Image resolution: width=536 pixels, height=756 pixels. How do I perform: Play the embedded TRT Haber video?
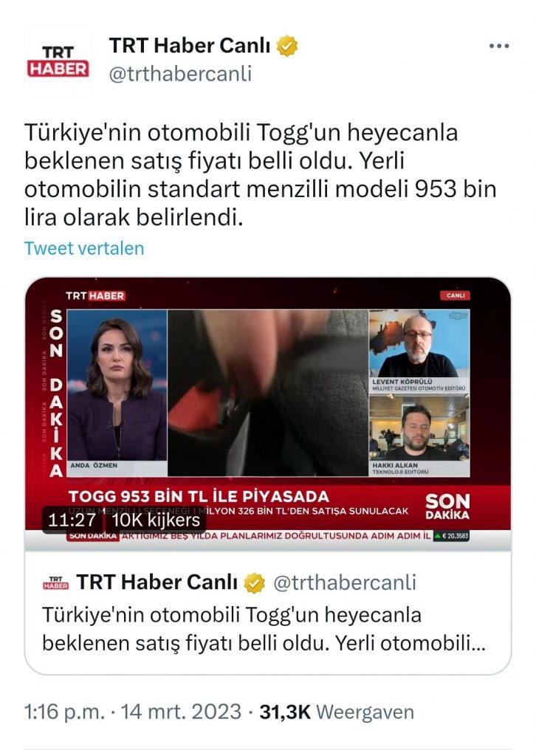tap(267, 414)
